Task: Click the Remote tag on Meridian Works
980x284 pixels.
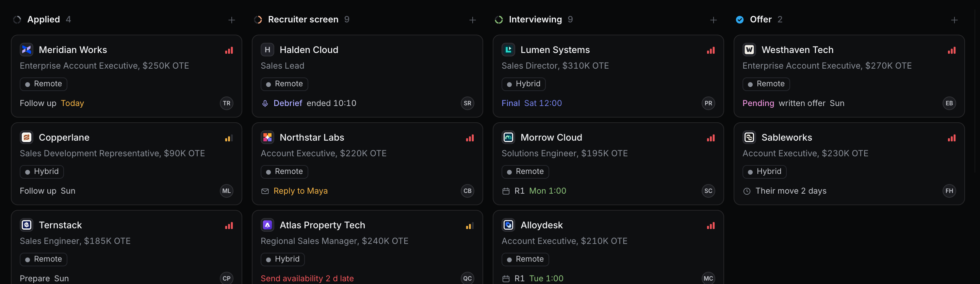Action: click(43, 84)
